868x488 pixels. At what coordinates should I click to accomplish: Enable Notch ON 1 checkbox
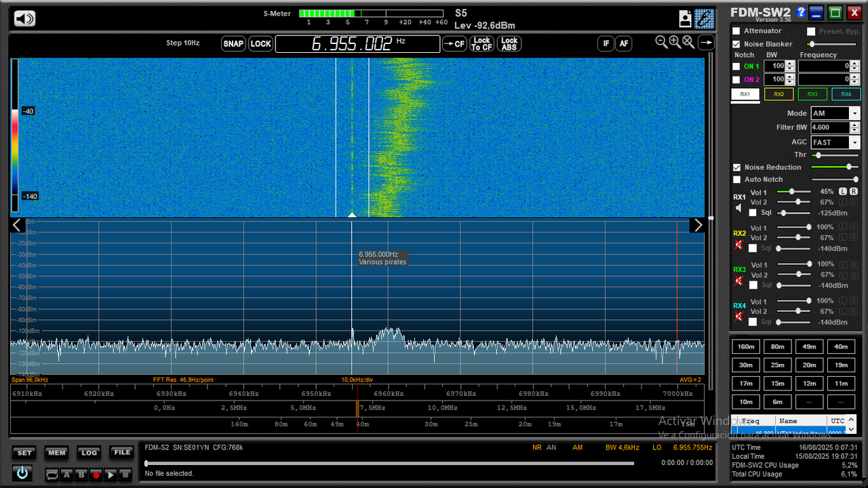[736, 66]
